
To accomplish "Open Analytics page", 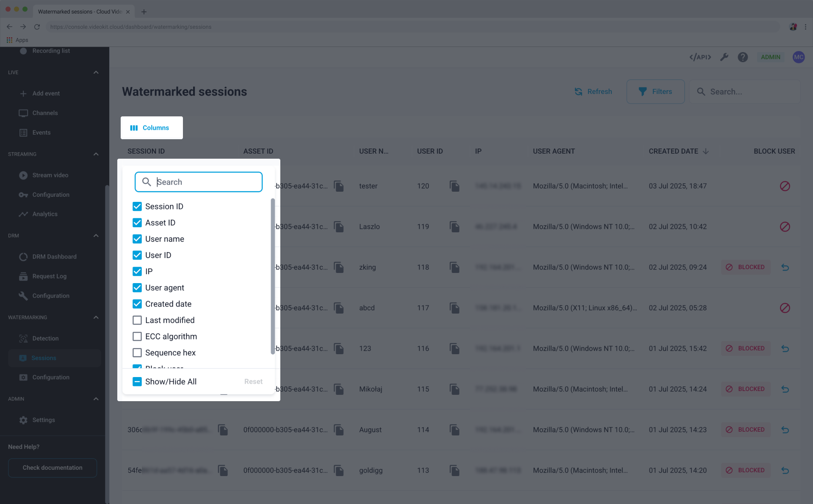I will pos(44,214).
